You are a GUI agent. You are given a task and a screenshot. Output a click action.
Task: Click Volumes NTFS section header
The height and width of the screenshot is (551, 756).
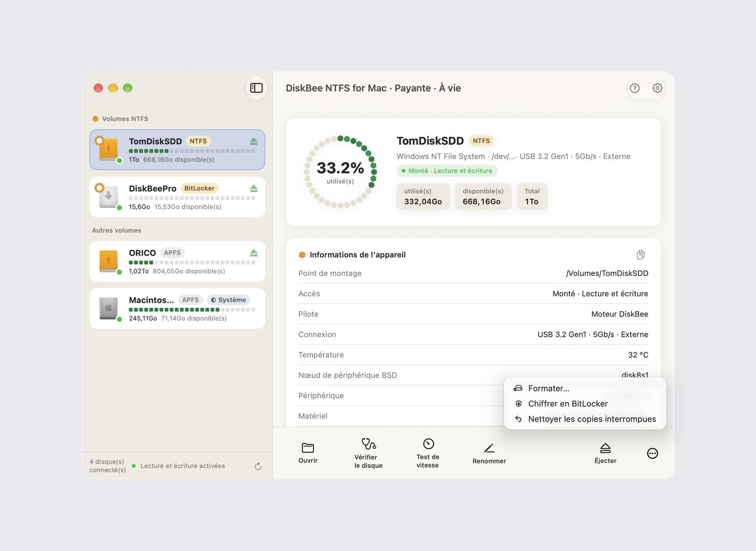120,119
